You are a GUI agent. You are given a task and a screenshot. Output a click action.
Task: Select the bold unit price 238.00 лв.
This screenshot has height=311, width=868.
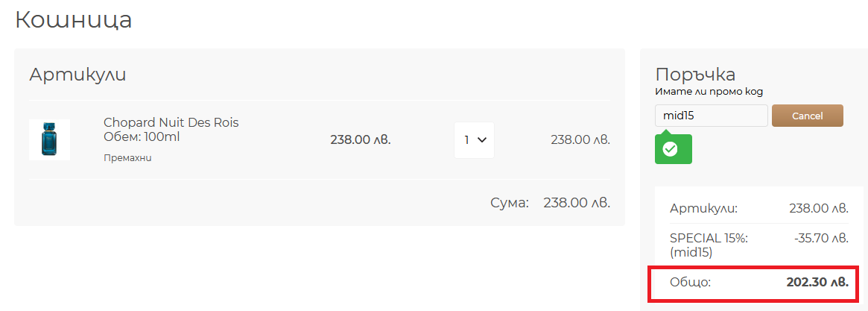click(x=361, y=139)
